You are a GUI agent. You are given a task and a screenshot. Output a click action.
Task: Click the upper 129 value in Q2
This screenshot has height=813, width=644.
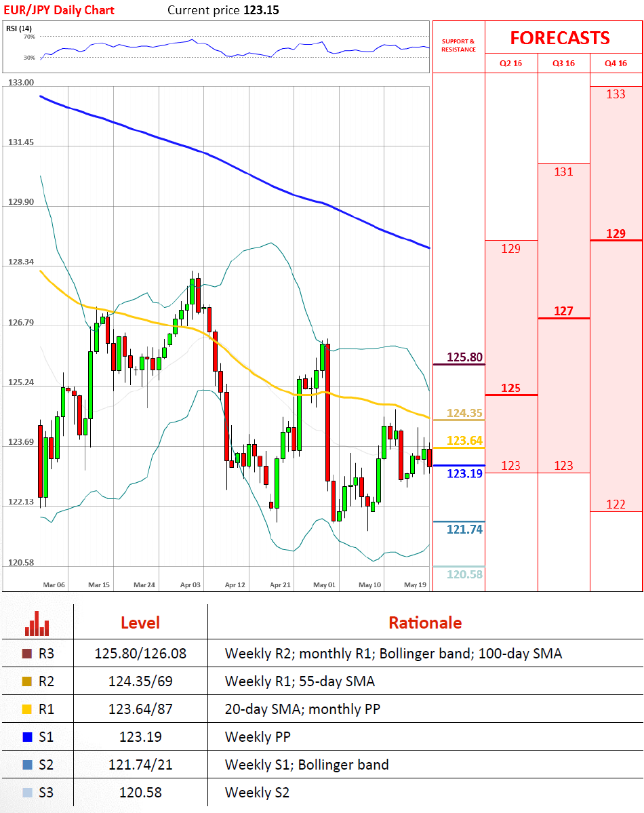click(510, 249)
